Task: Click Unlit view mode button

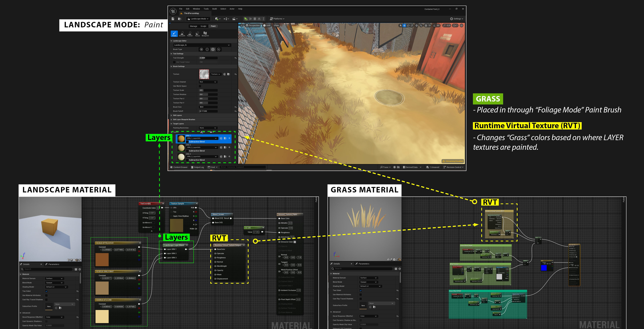Action: [x=267, y=25]
